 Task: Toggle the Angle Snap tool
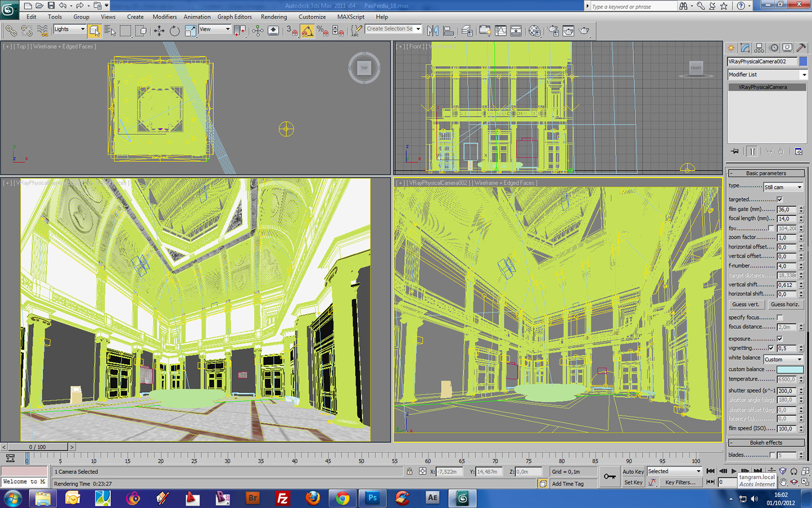point(307,31)
